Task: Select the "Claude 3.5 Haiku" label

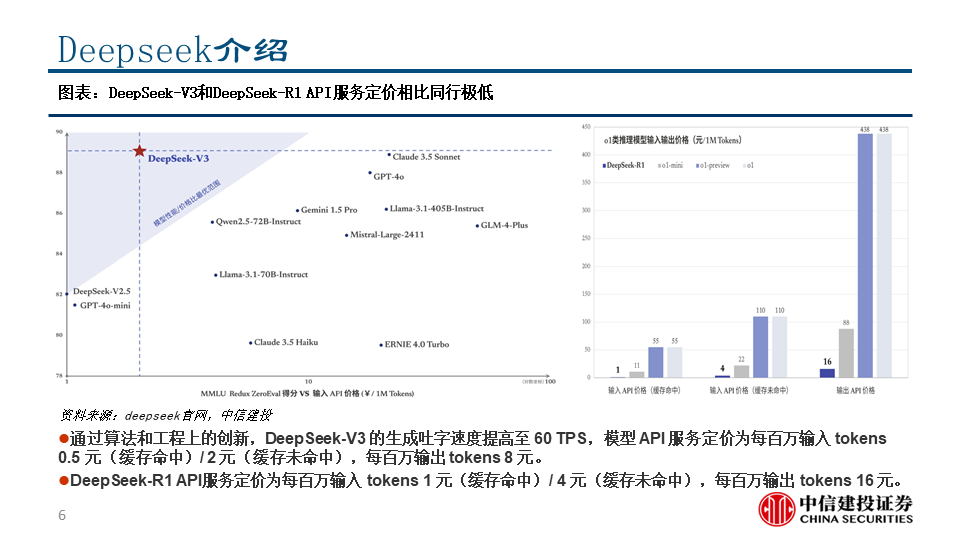Action: 286,342
